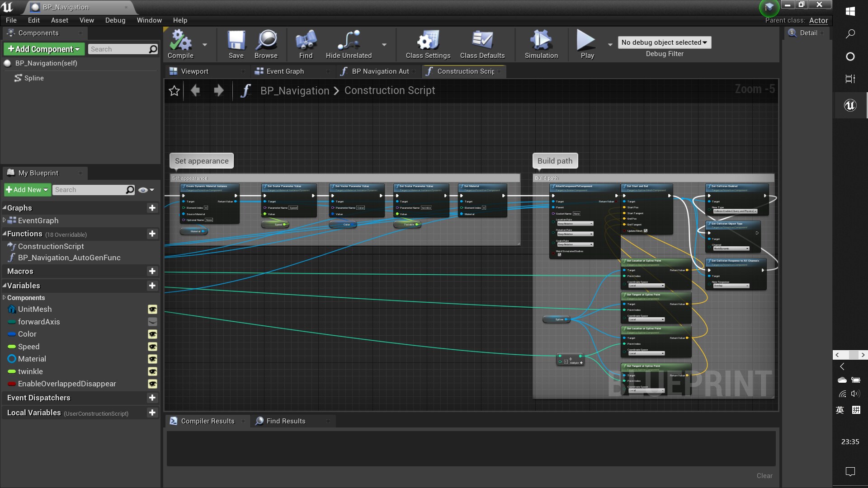The height and width of the screenshot is (488, 868).
Task: Save the blueprint with Save icon
Action: tap(236, 40)
